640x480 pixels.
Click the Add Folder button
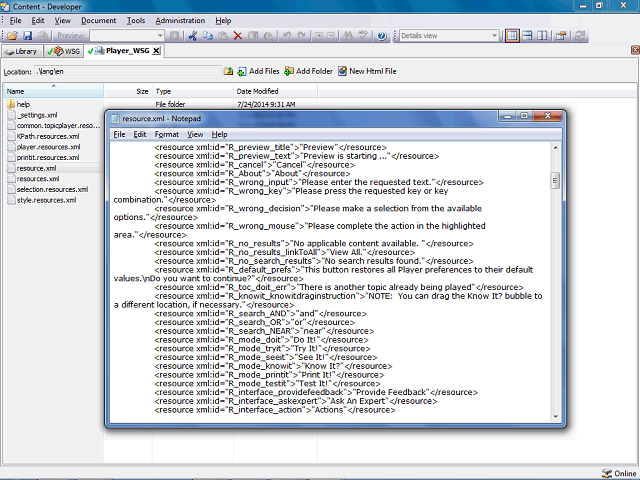[309, 71]
